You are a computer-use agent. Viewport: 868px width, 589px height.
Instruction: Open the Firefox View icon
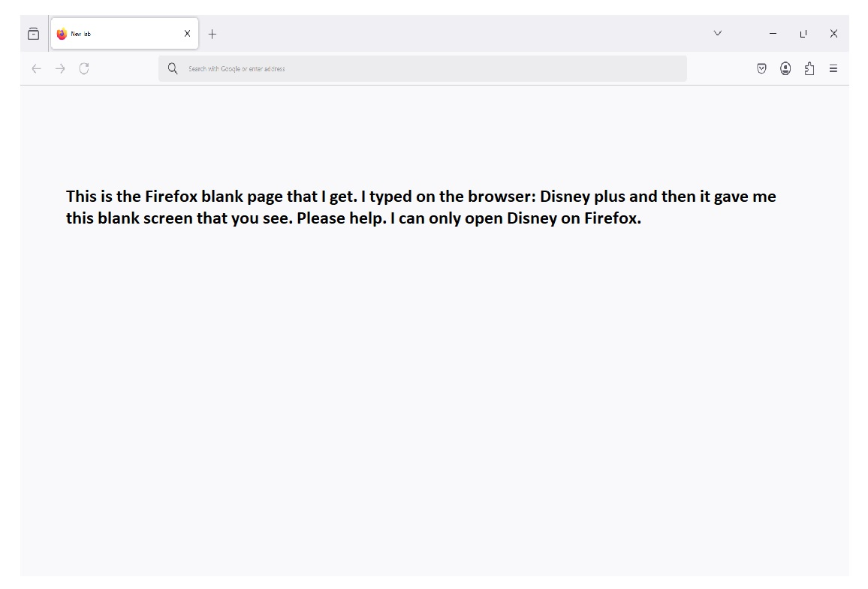point(33,34)
